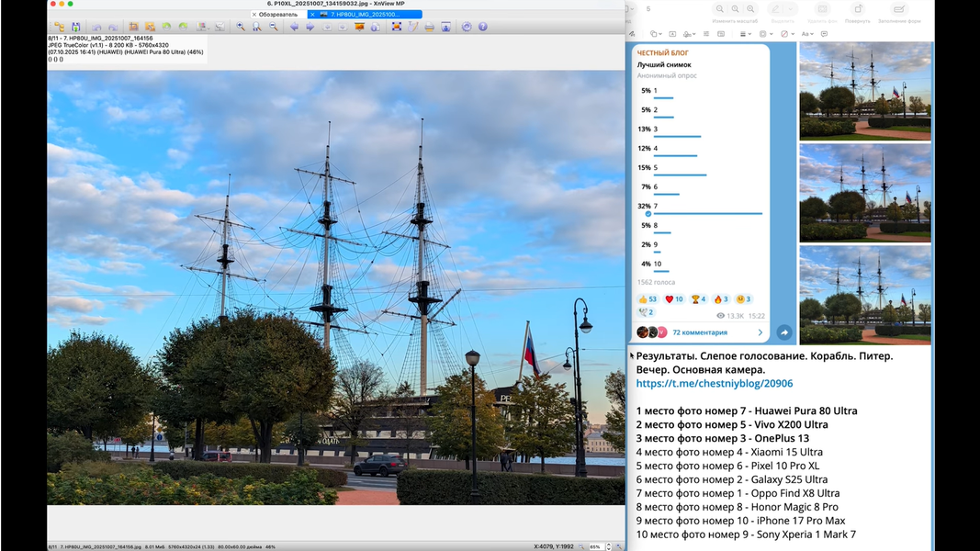Click the Form Filling (Заполнение форм) icon
Viewport: 980px width, 551px height.
pyautogui.click(x=898, y=11)
